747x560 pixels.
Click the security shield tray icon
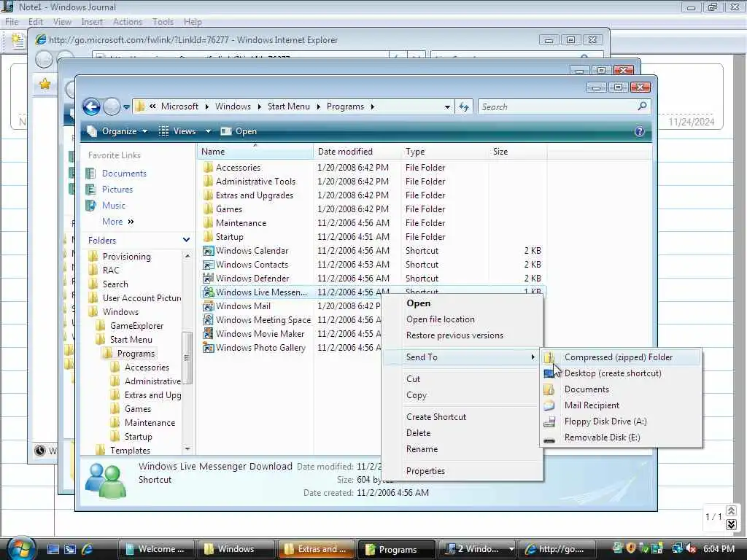(631, 548)
